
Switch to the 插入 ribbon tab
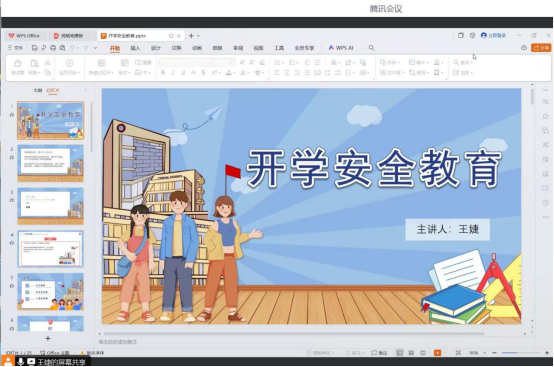click(x=135, y=48)
